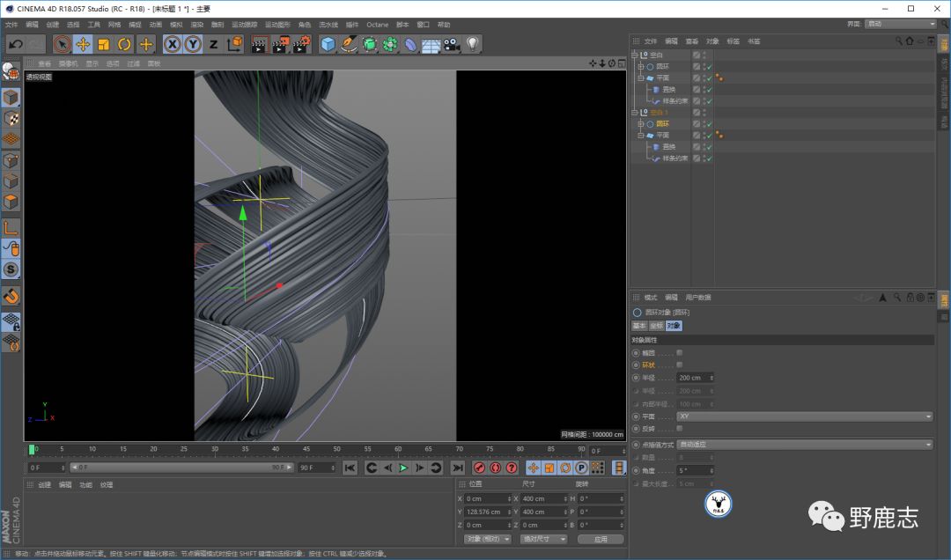This screenshot has height=560, width=951.
Task: Enable the 椭圆 (Ellipse) checkbox
Action: 679,352
